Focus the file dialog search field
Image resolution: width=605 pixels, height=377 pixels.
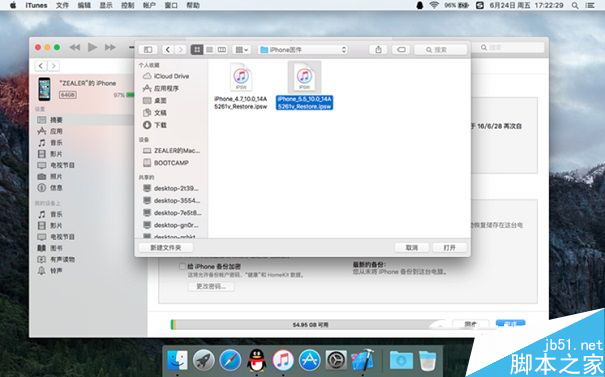[440, 49]
